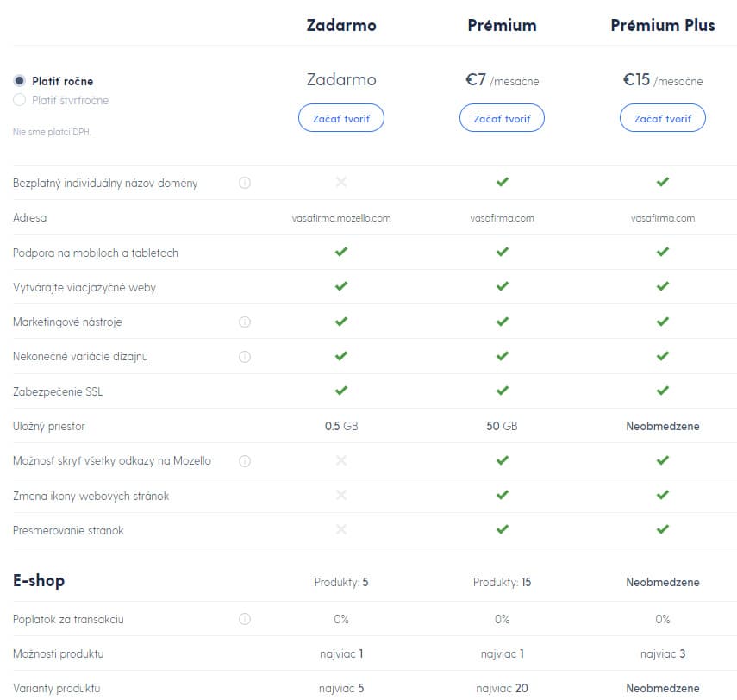The image size is (737, 700).
Task: Select the Platiť ročne radio button
Action: pyautogui.click(x=19, y=81)
